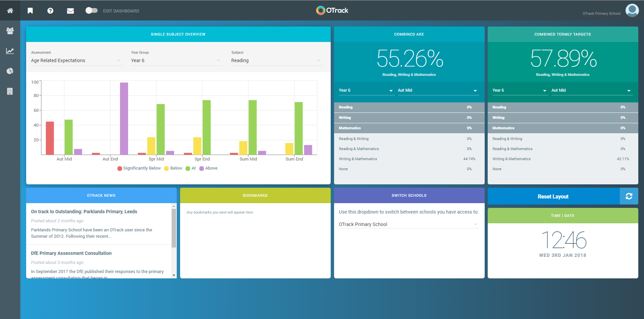Select the Single Subject Overview header
The height and width of the screenshot is (319, 644).
pyautogui.click(x=178, y=34)
